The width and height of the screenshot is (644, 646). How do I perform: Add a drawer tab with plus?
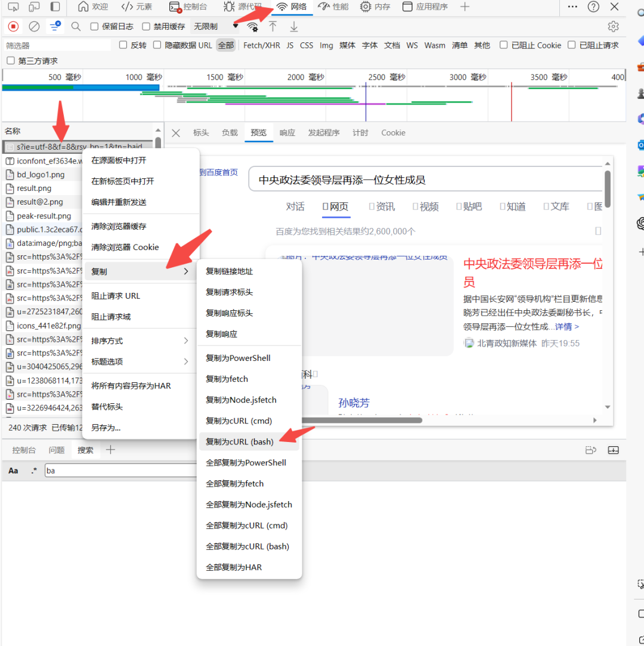(x=110, y=450)
